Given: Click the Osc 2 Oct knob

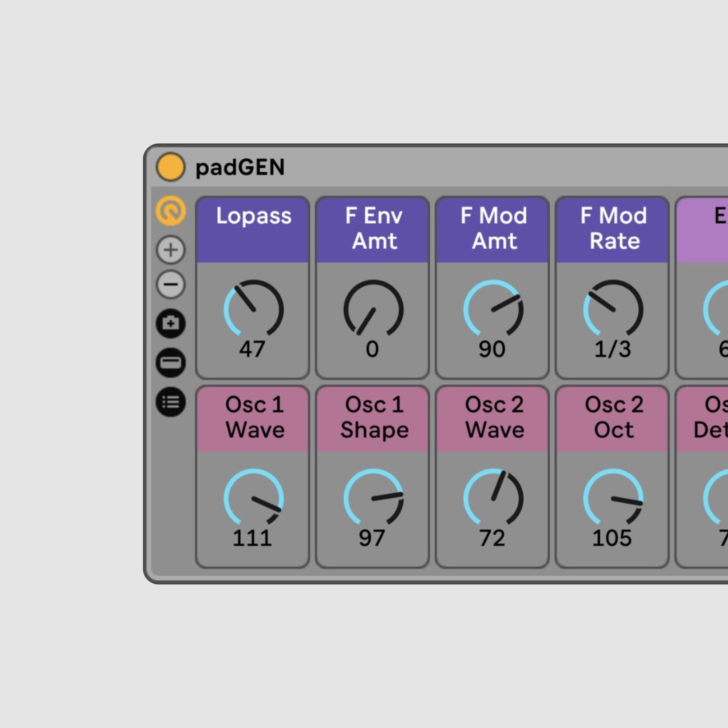Looking at the screenshot, I should tap(613, 498).
